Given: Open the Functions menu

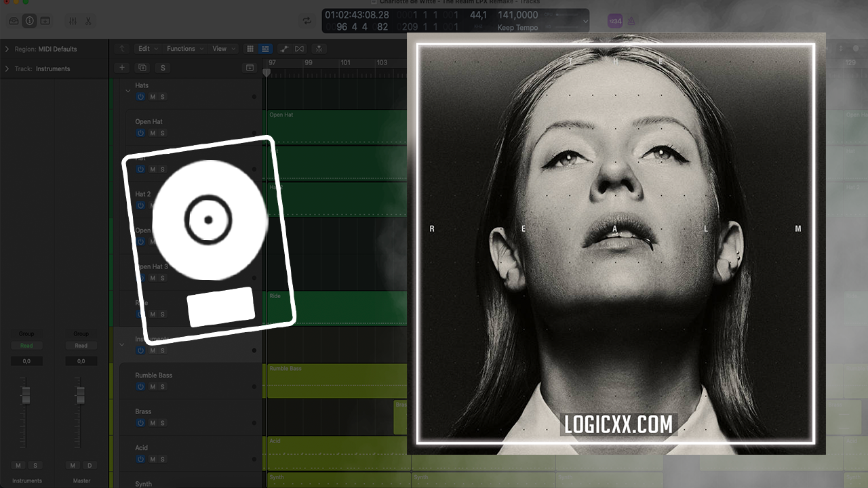Looking at the screenshot, I should click(184, 49).
